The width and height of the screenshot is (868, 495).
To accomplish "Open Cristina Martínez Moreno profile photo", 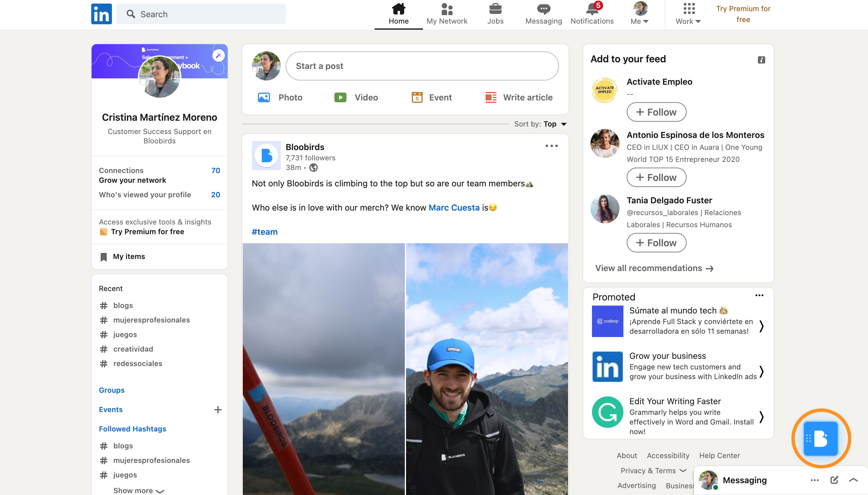I will click(x=160, y=77).
